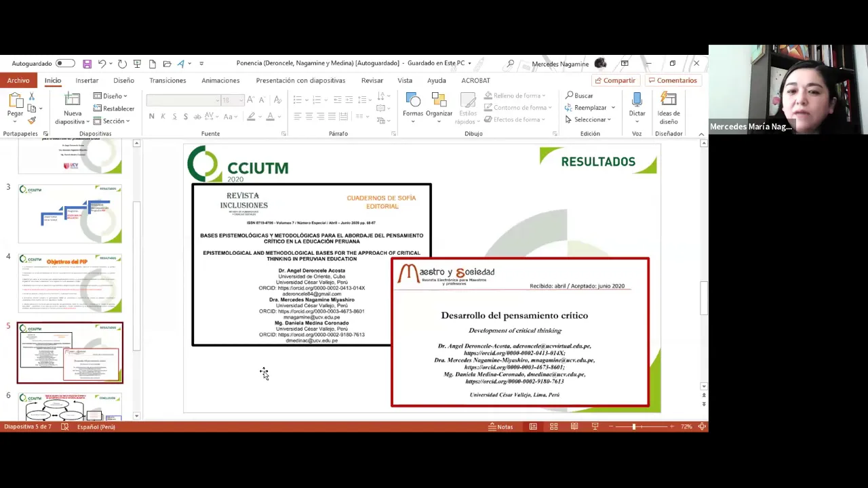Select slide 6 thumbnail

click(70, 407)
